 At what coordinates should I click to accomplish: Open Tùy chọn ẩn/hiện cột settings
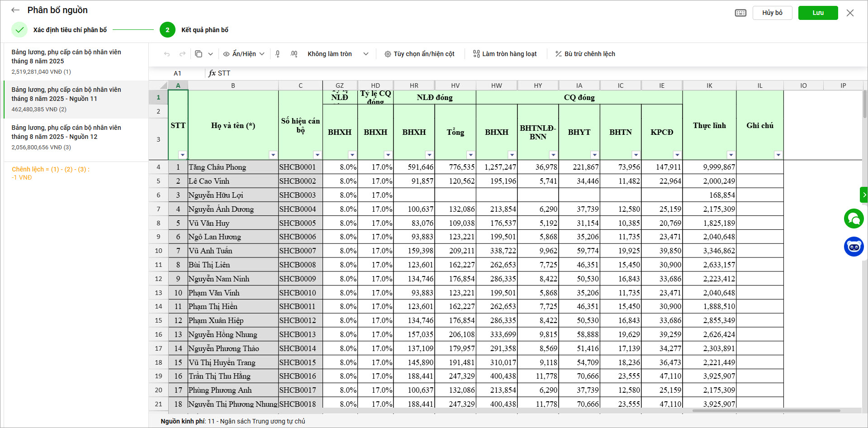pyautogui.click(x=419, y=54)
